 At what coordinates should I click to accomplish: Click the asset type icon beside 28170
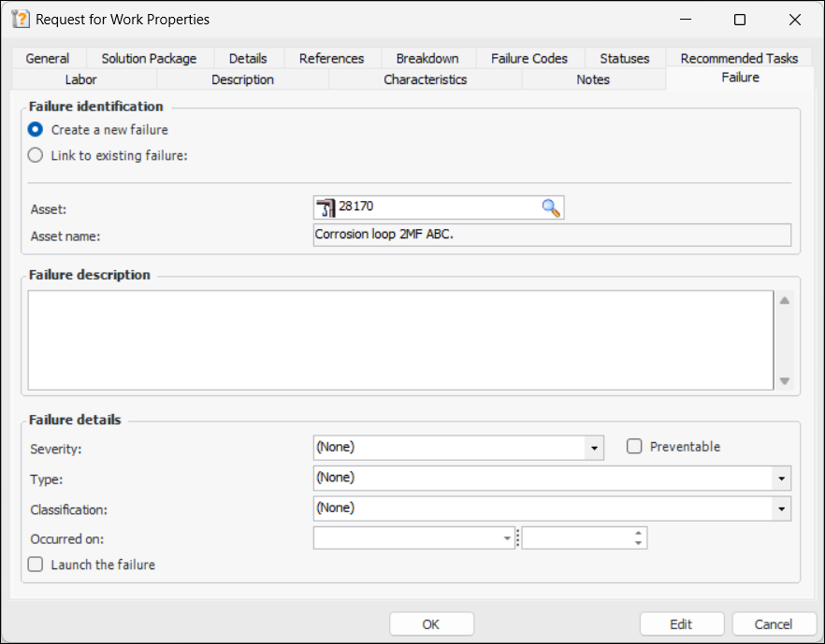325,208
